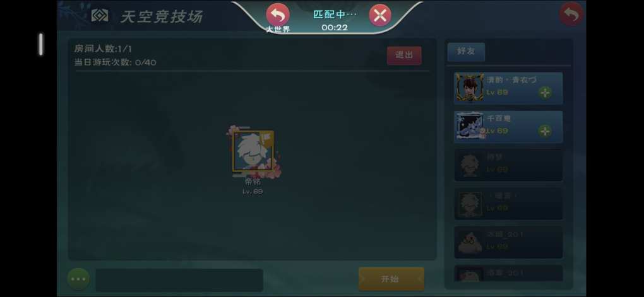The width and height of the screenshot is (644, 297).
Task: Tap the dimmed back arrow at top right
Action: (x=571, y=15)
